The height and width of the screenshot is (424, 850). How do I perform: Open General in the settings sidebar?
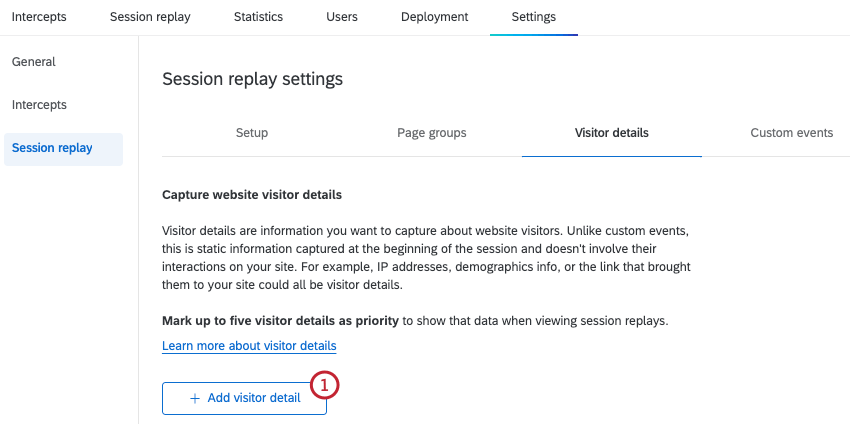coord(34,62)
